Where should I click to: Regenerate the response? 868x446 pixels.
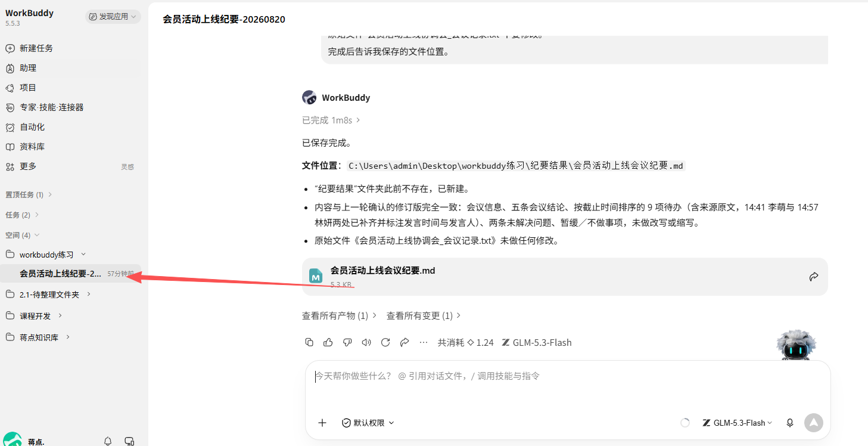pos(385,342)
